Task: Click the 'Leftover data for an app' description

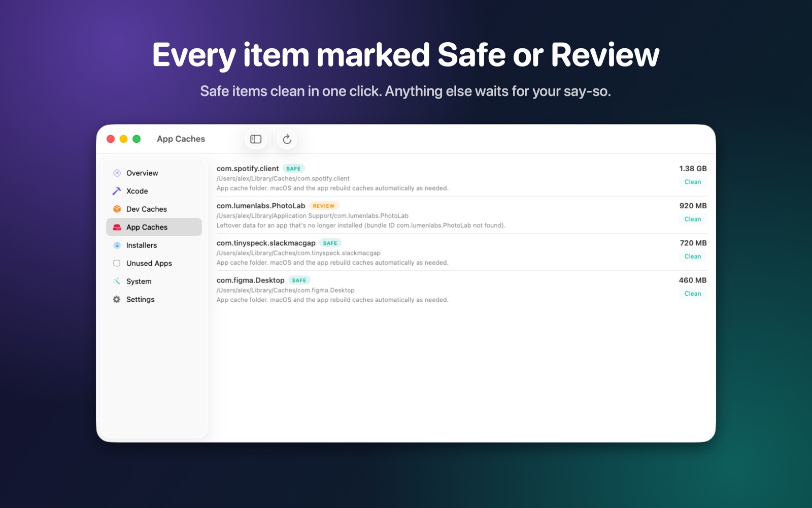Action: click(x=361, y=226)
